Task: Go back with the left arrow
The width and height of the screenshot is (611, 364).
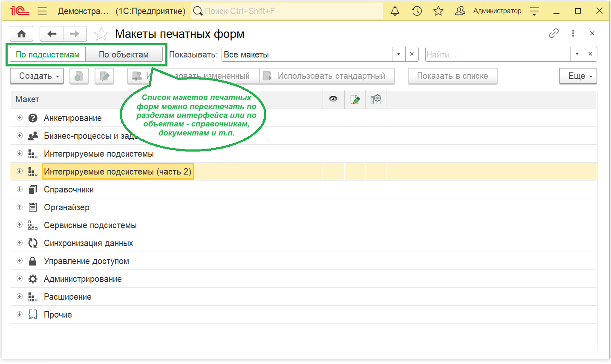Action: pos(52,34)
